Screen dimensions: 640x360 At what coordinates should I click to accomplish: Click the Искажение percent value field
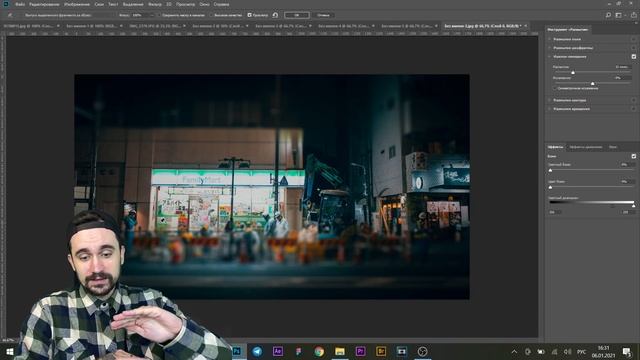pos(622,78)
